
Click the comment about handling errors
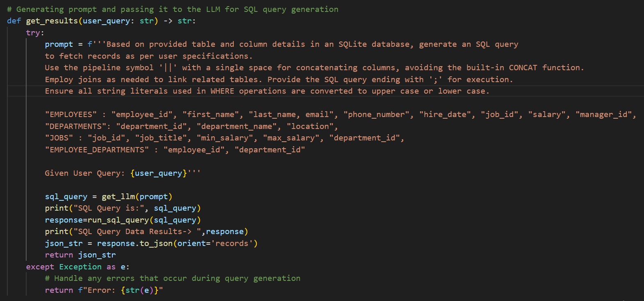(x=173, y=278)
